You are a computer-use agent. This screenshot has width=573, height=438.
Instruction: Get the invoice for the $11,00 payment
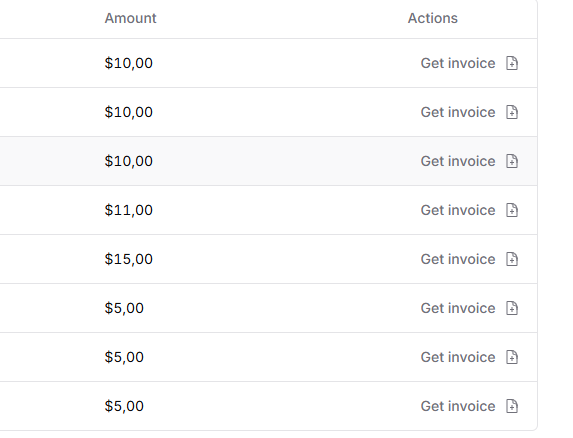pyautogui.click(x=458, y=210)
